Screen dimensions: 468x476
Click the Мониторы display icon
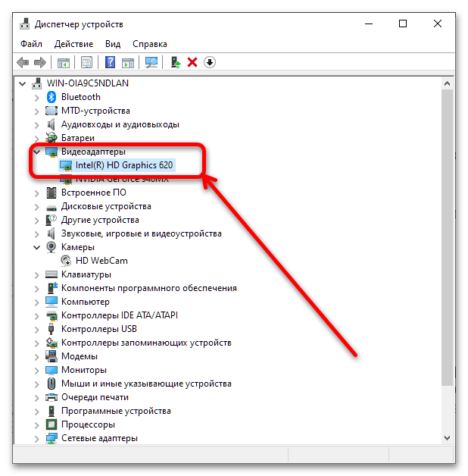click(x=51, y=370)
